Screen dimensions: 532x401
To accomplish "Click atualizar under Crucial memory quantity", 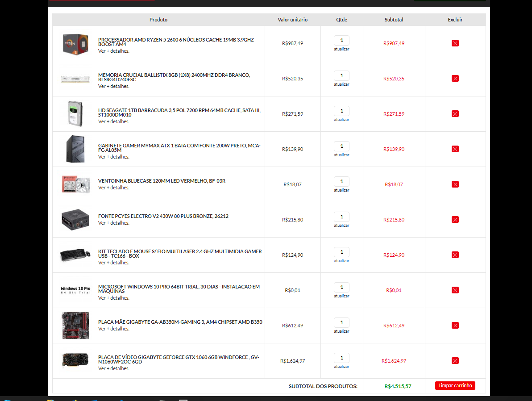I will click(x=342, y=84).
